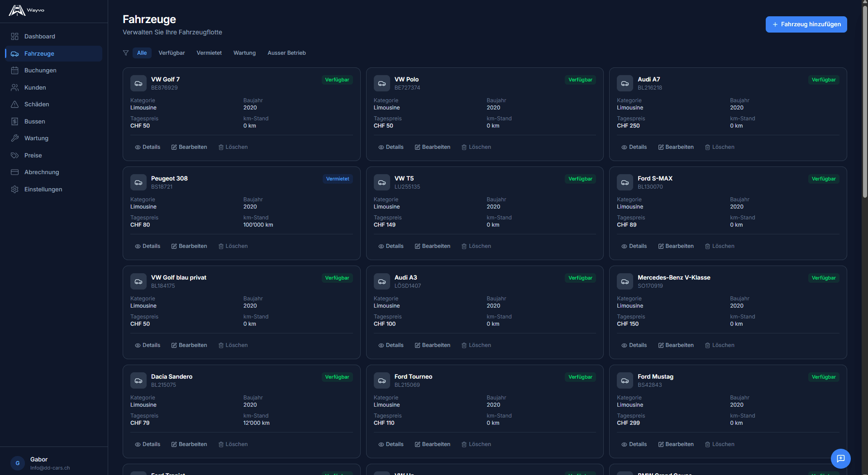Screen dimensions: 868x475
Task: Open Buchungen in the sidebar
Action: coord(40,71)
